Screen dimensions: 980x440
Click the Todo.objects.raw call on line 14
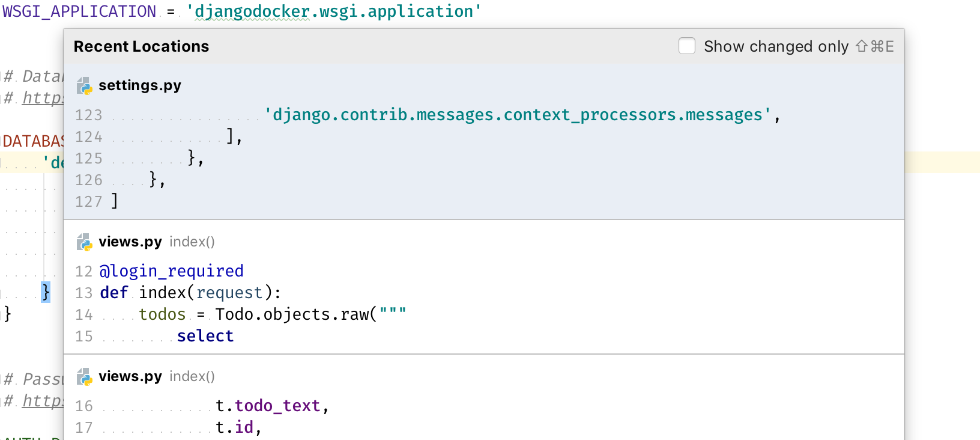pyautogui.click(x=295, y=314)
